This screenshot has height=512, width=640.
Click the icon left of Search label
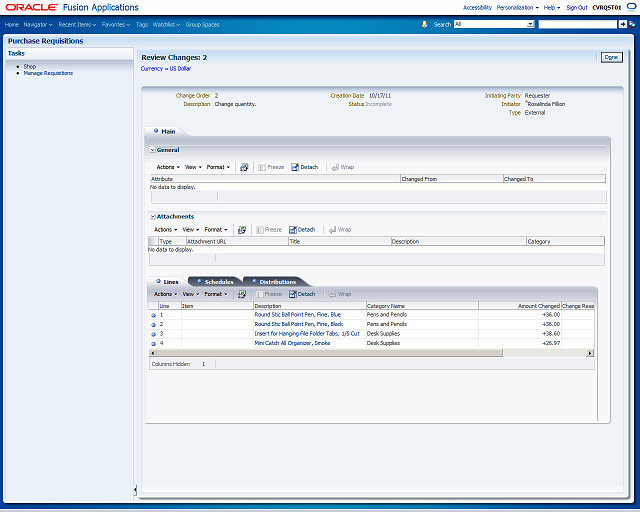click(x=424, y=24)
